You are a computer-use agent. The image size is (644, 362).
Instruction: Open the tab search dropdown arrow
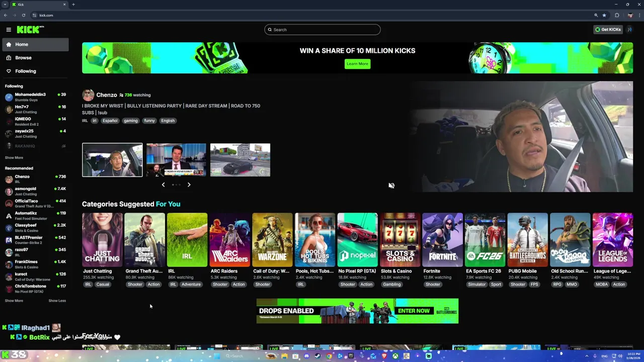(x=5, y=5)
